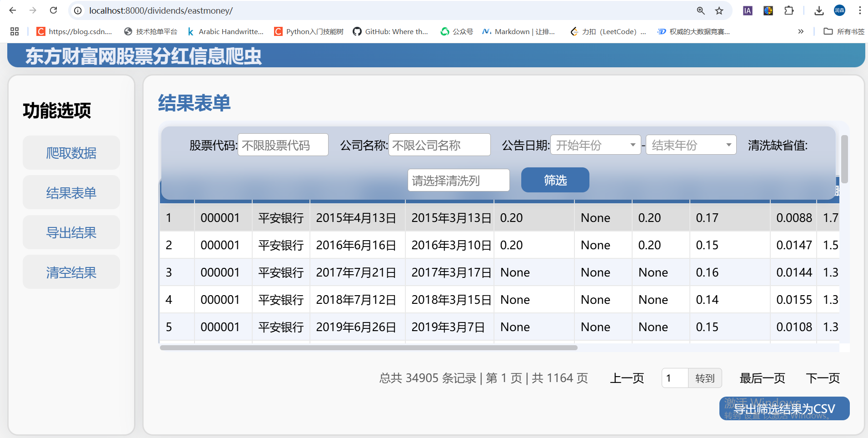Open the 权威的大数据竞赛 bookmark
Viewport: 868px width, 438px height.
coord(694,31)
